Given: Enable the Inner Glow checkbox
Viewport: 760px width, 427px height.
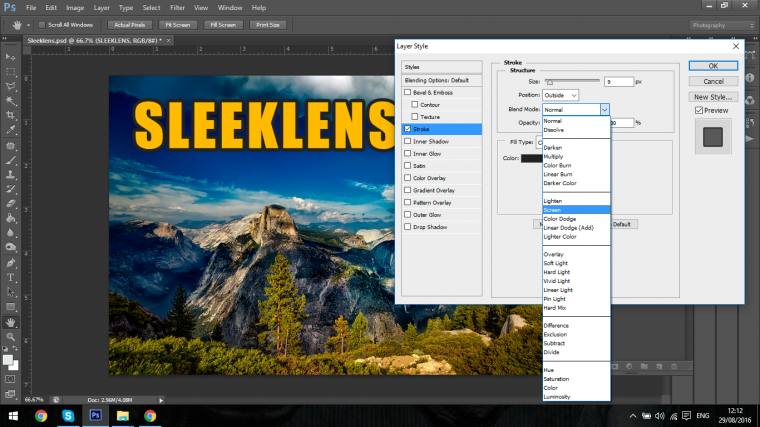Looking at the screenshot, I should point(408,153).
